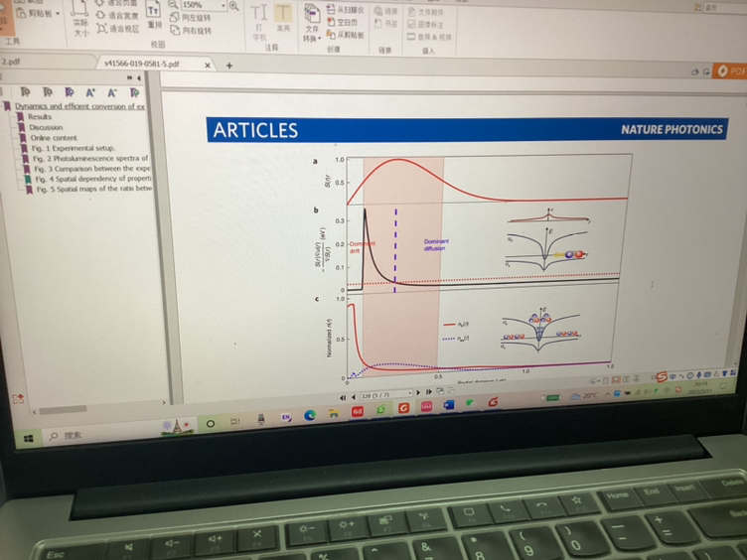The height and width of the screenshot is (560, 747).
Task: Click 文件附件 file attachment tool
Action: click(425, 12)
